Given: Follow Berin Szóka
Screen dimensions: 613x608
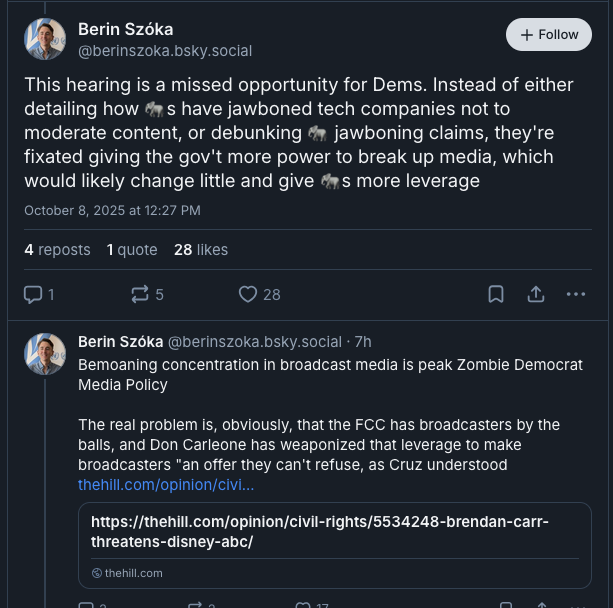Looking at the screenshot, I should tap(549, 34).
